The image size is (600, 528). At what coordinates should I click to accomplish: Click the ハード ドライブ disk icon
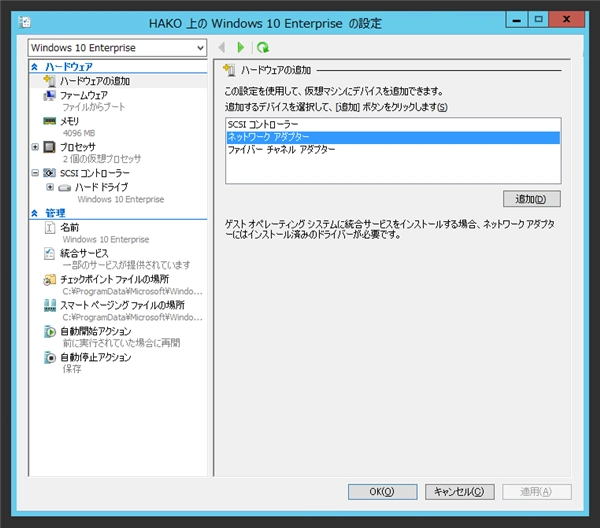(64, 187)
